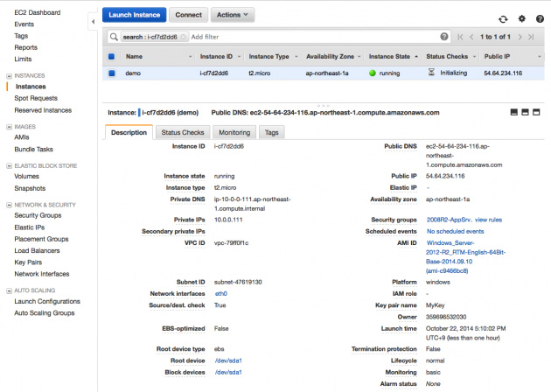The width and height of the screenshot is (551, 392).
Task: Open Load Balancers in sidebar
Action: tap(37, 250)
